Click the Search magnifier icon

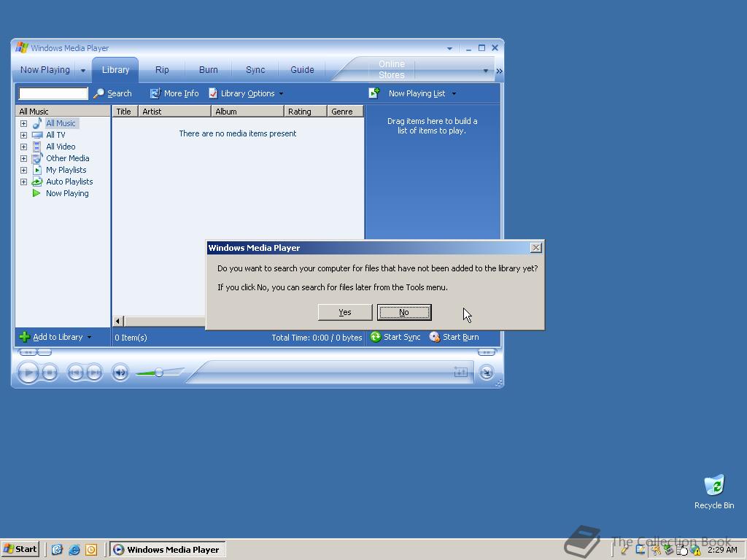pyautogui.click(x=98, y=93)
